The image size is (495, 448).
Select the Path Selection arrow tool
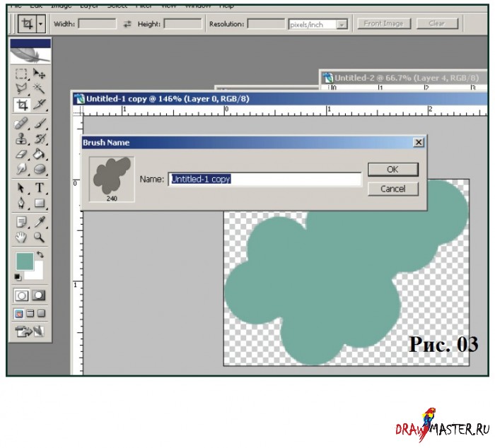[21, 188]
